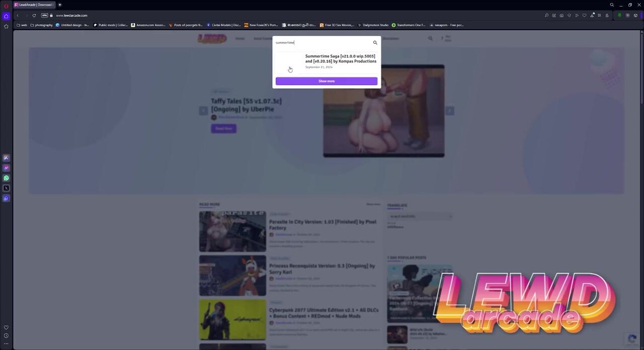This screenshot has width=644, height=350.
Task: Open the 'photography' bookmarks folder
Action: 41,25
